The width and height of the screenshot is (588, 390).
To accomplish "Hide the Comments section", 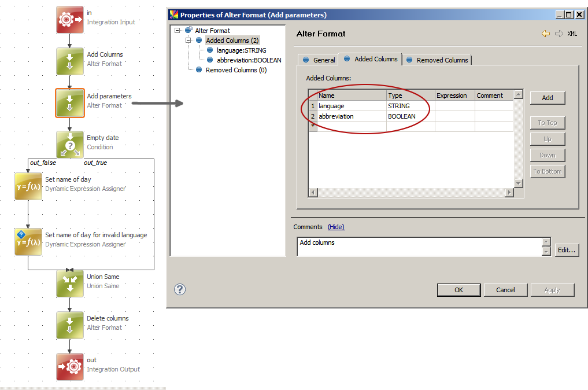I will pyautogui.click(x=336, y=227).
